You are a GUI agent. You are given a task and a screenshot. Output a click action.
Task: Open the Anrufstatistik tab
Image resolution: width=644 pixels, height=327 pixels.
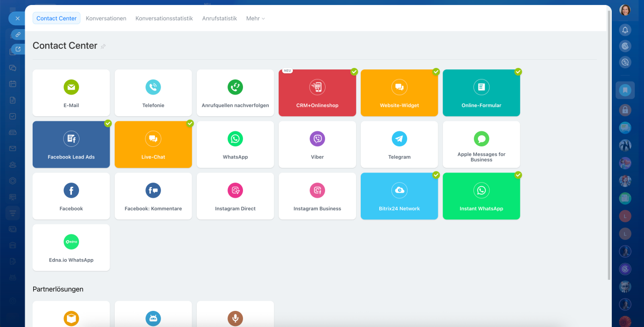[219, 18]
